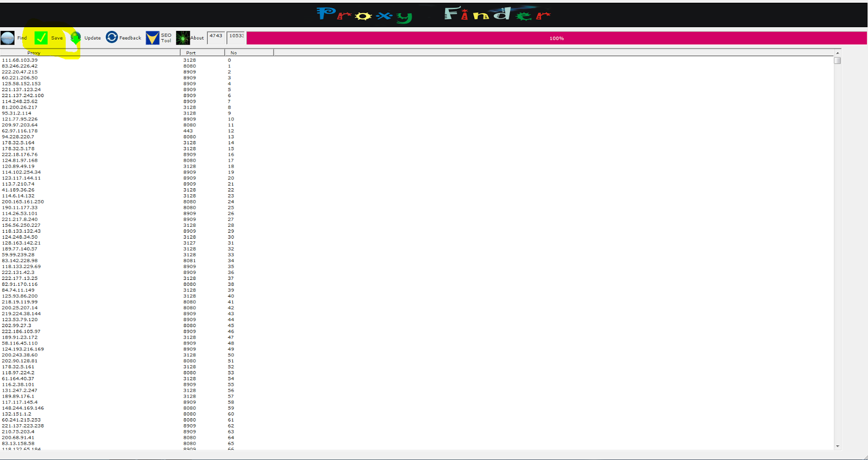
Task: Click the list scrollbar up arrow
Action: tap(838, 53)
